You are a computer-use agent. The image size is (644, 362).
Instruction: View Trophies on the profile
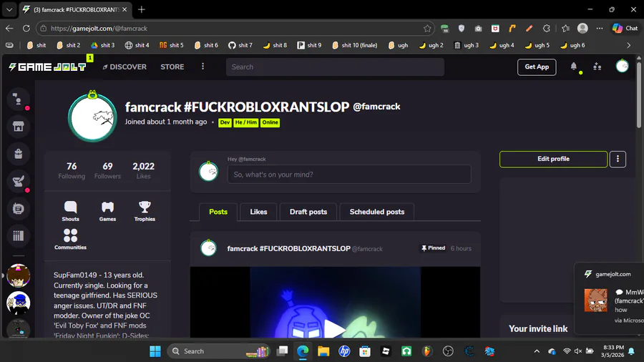pyautogui.click(x=145, y=211)
